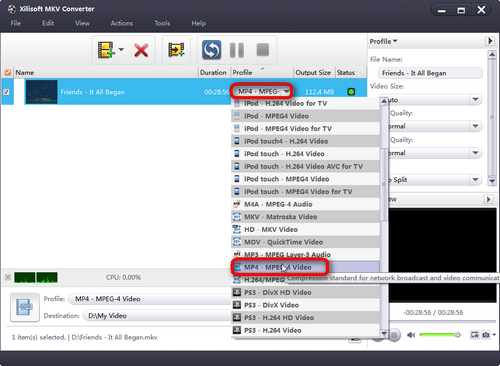Click the File Name input field

430,73
